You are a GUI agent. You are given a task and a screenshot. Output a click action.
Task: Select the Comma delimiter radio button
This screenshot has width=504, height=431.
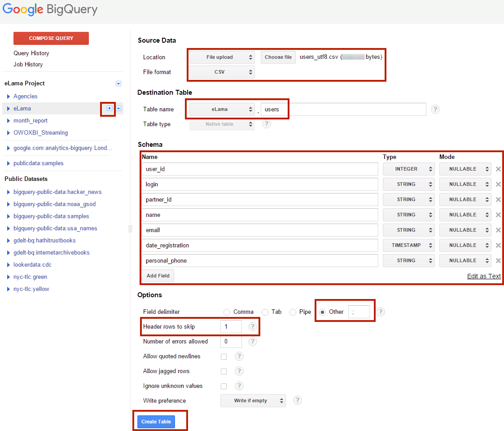227,312
